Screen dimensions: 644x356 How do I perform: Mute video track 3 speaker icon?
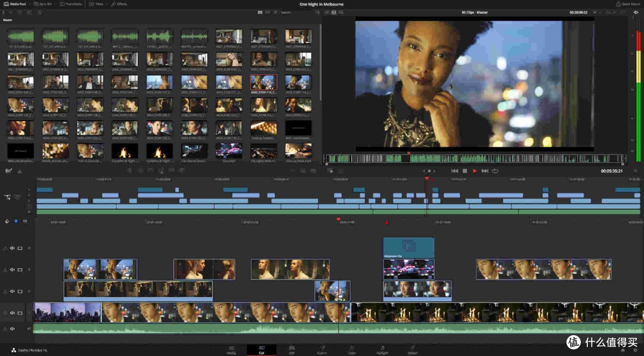(x=13, y=270)
